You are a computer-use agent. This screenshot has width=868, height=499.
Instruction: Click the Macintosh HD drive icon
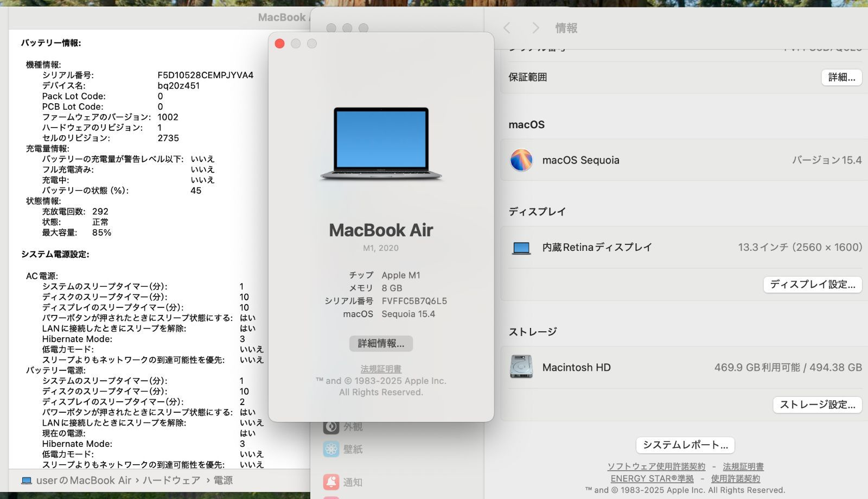point(521,367)
